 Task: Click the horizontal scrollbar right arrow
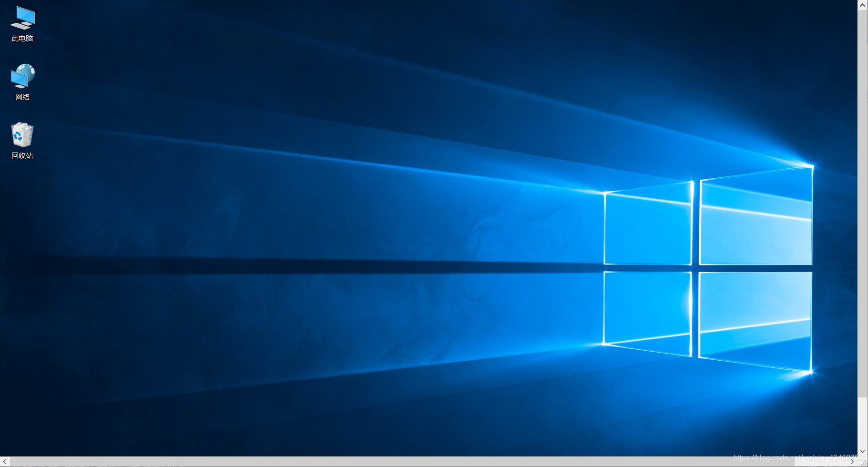[852, 462]
